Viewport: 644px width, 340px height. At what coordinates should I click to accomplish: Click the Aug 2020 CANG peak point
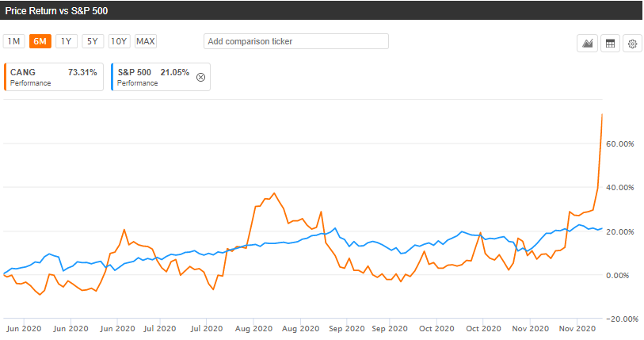[274, 193]
